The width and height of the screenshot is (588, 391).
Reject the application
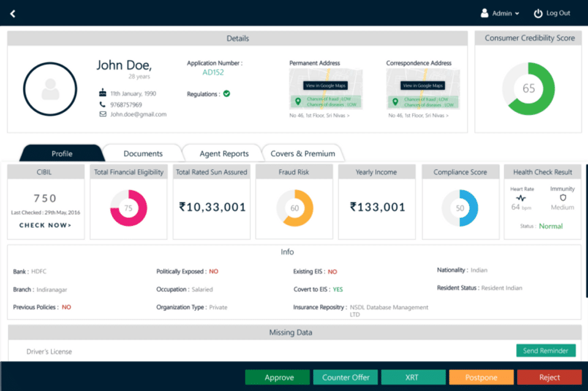(x=549, y=377)
